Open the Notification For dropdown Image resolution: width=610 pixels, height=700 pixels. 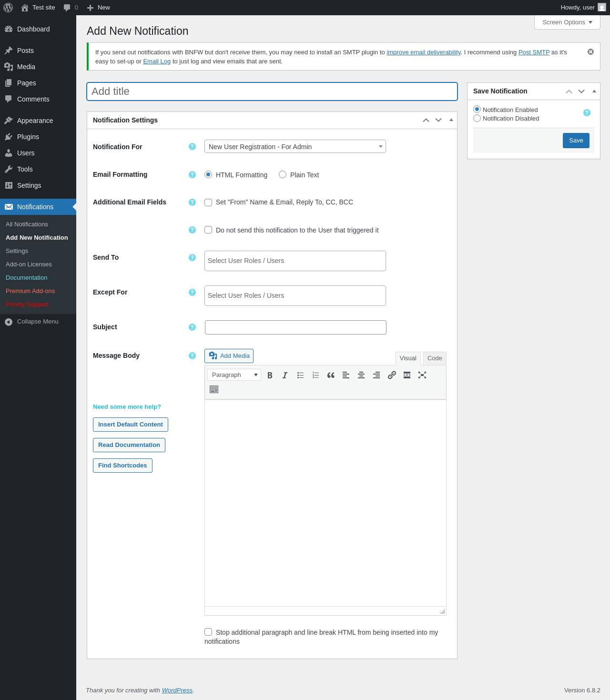click(x=295, y=146)
